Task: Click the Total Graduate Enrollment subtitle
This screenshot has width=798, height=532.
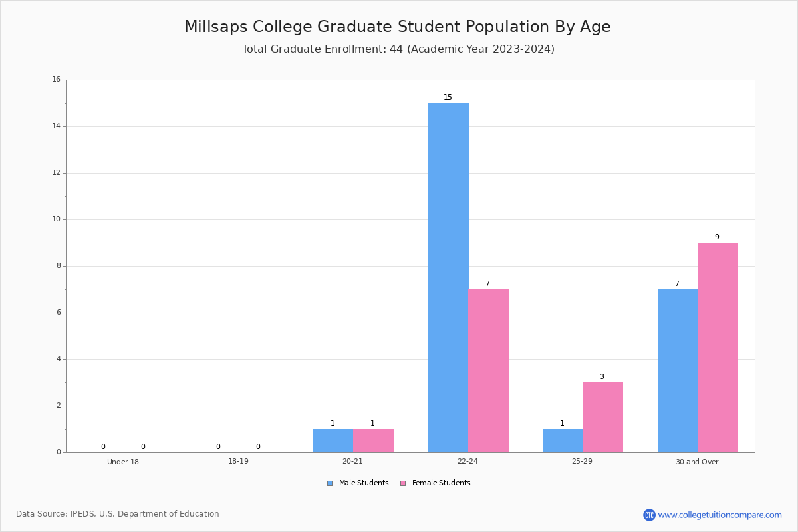Action: pos(398,49)
